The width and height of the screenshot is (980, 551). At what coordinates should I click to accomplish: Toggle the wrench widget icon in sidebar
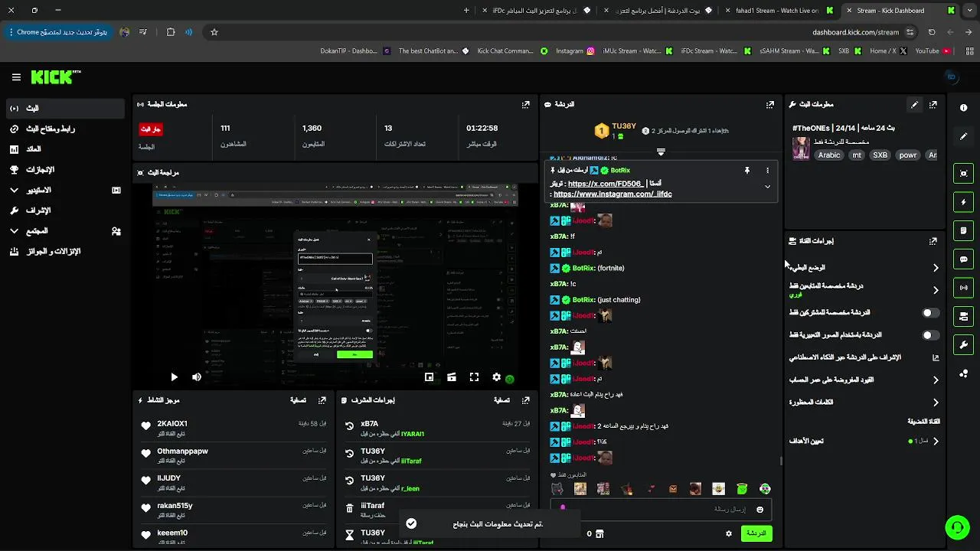point(964,344)
